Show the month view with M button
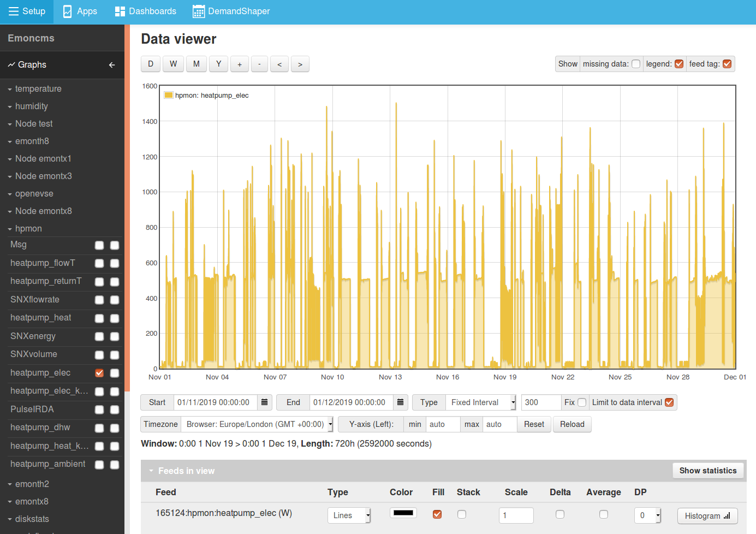The image size is (756, 534). point(196,64)
